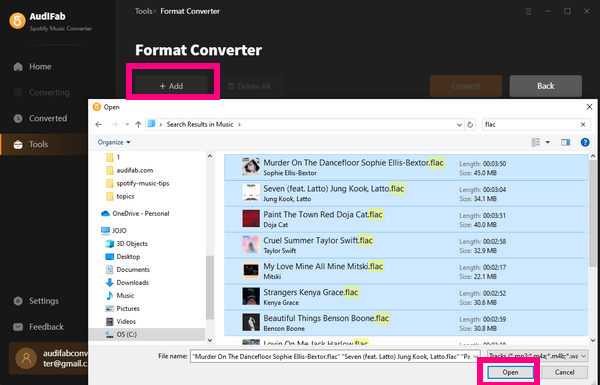Click the refresh icon beside address bar
Image resolution: width=600 pixels, height=385 pixels.
pos(470,125)
